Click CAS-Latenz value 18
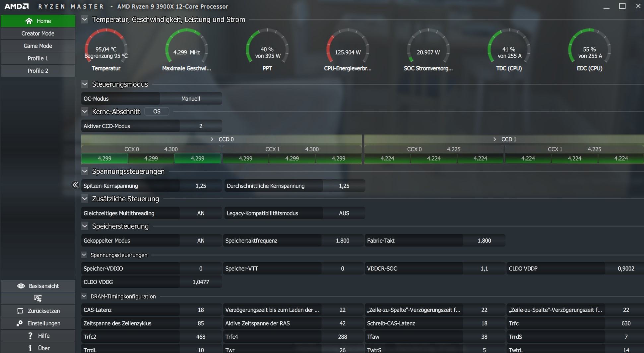 pos(201,310)
